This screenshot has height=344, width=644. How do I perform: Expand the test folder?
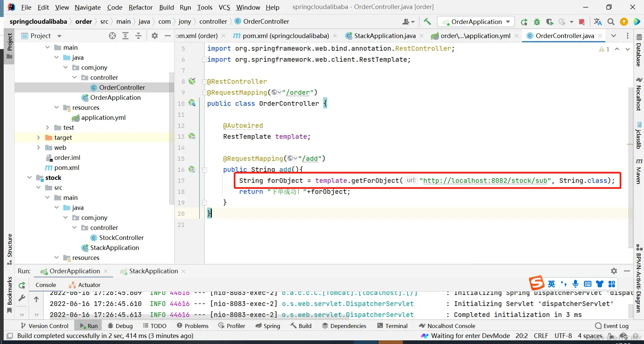pyautogui.click(x=47, y=127)
